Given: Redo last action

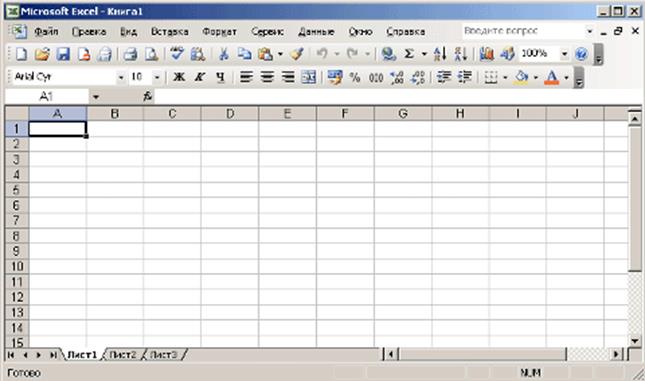Looking at the screenshot, I should (x=353, y=53).
